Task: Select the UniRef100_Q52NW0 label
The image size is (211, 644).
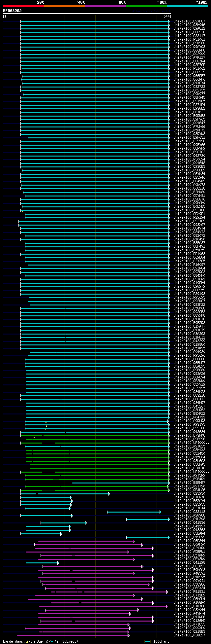Action: (189, 381)
